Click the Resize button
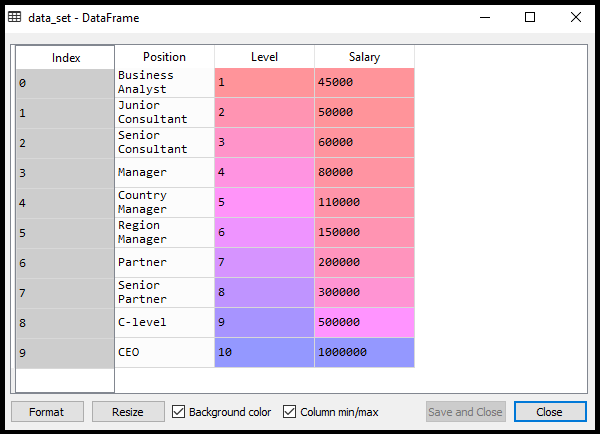 click(128, 412)
